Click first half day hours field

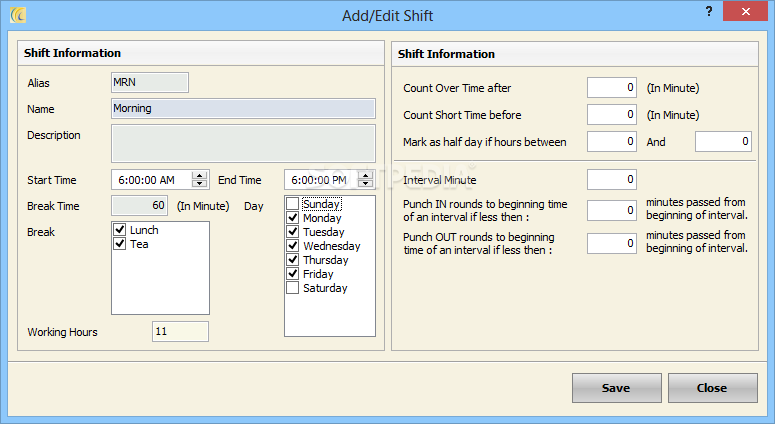[612, 141]
